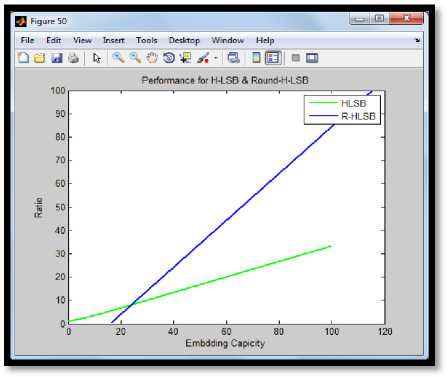
Task: Click the New Figure toolbar icon
Action: [x=23, y=58]
